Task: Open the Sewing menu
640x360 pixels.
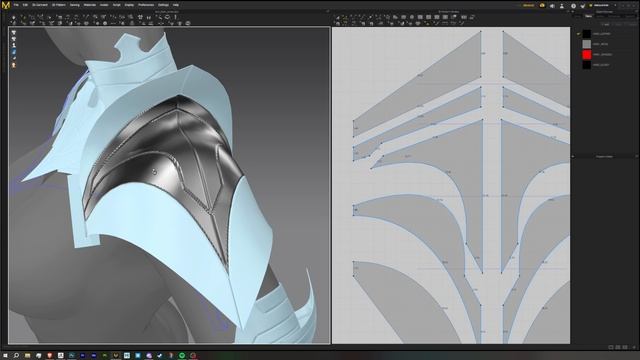Action: click(75, 5)
